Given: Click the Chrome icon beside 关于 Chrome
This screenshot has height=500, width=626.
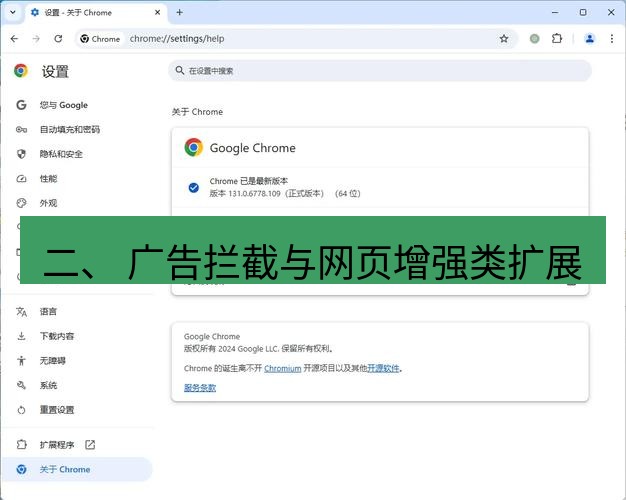Looking at the screenshot, I should coord(22,469).
